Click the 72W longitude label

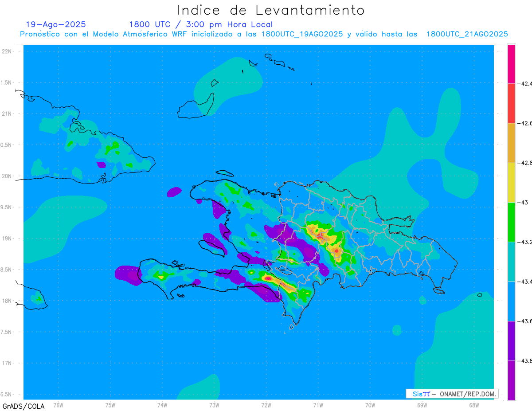pyautogui.click(x=266, y=405)
